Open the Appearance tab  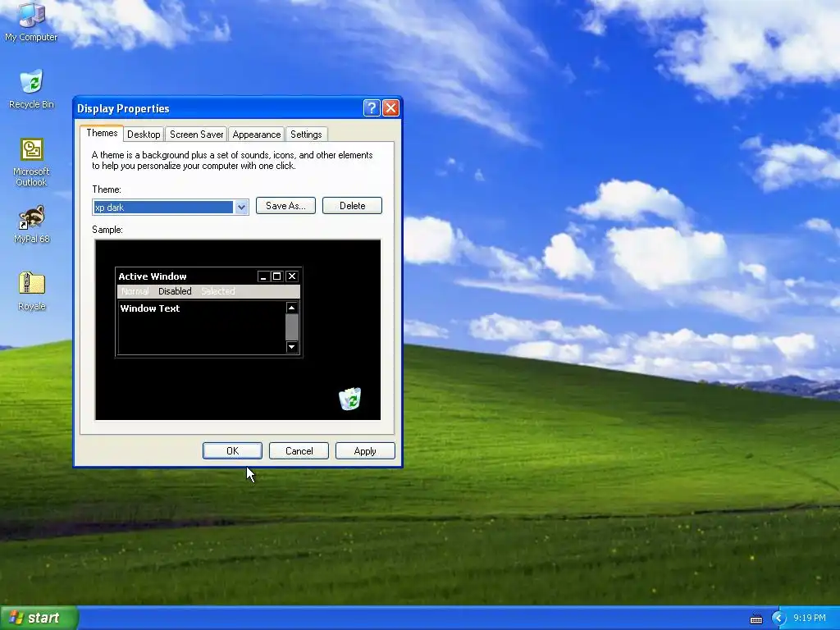257,135
